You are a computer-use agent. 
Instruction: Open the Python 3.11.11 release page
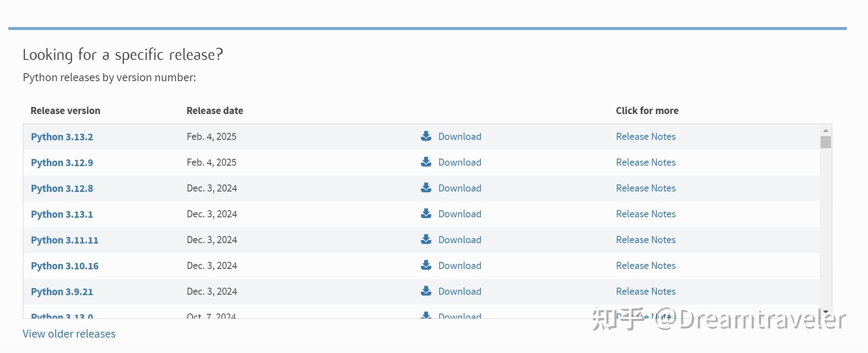64,240
